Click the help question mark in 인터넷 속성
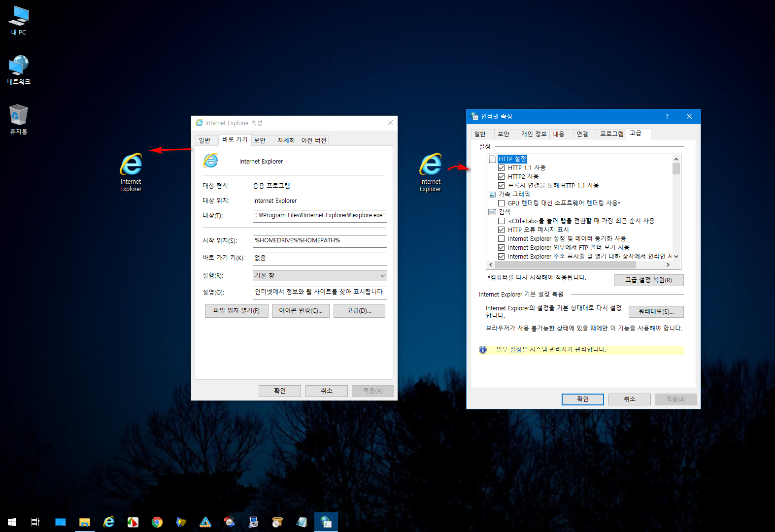This screenshot has width=775, height=532. (667, 116)
